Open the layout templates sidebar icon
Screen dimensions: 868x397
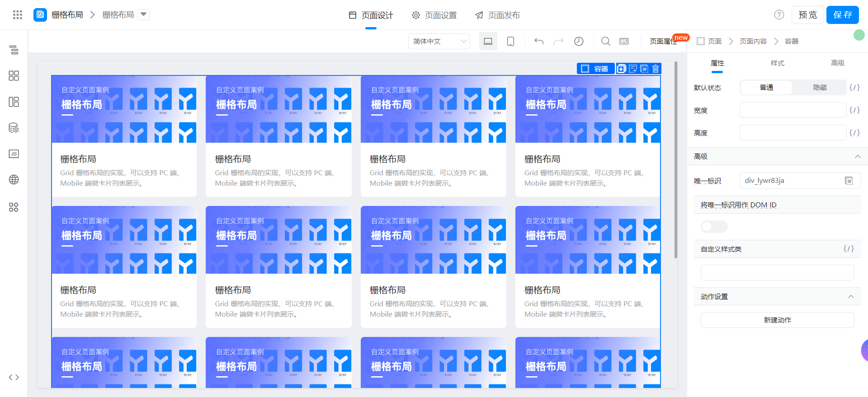coord(14,102)
